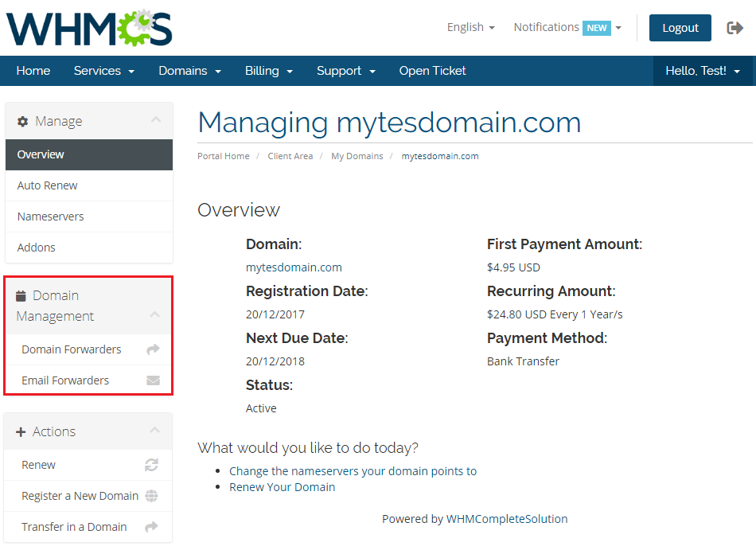The image size is (756, 550).
Task: Open the Notifications dropdown
Action: point(567,28)
